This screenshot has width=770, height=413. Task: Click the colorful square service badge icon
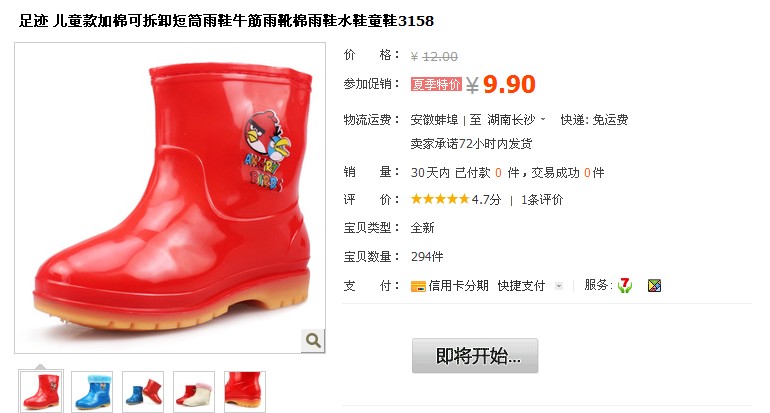pos(654,285)
